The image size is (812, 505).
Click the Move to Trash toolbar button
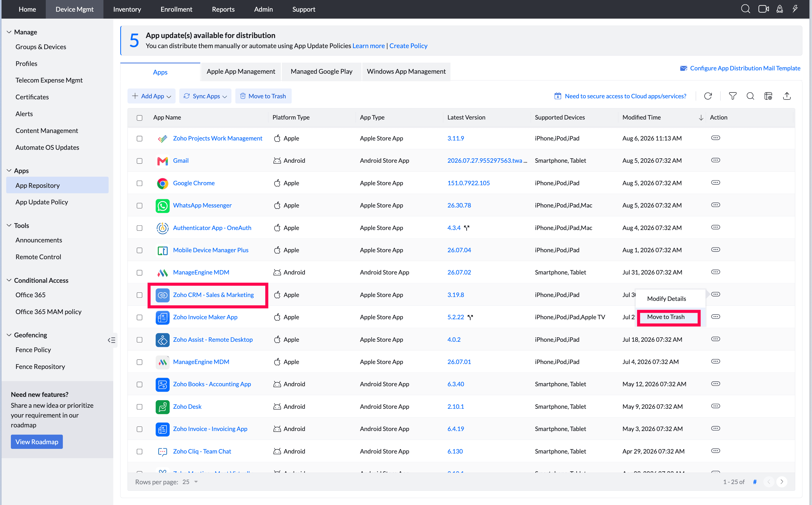[263, 96]
